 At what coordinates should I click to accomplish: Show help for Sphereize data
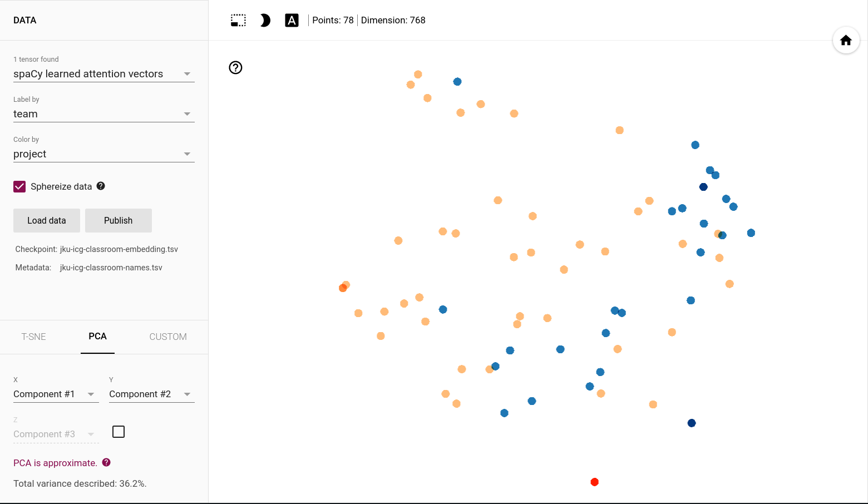(x=101, y=186)
